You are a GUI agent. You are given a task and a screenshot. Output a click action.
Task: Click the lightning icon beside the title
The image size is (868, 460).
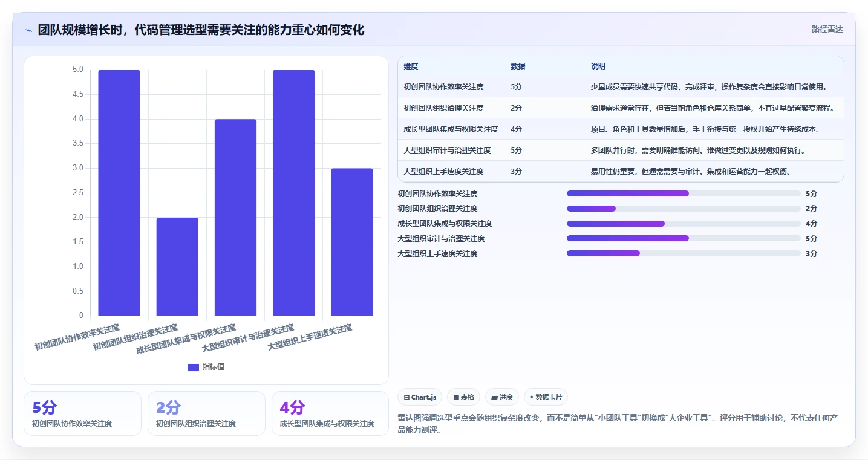pyautogui.click(x=28, y=30)
